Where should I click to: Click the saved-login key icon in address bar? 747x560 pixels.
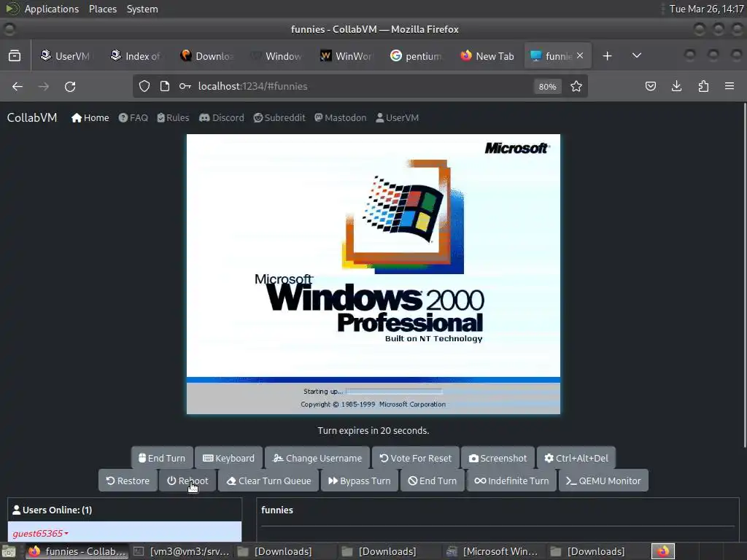coord(185,86)
